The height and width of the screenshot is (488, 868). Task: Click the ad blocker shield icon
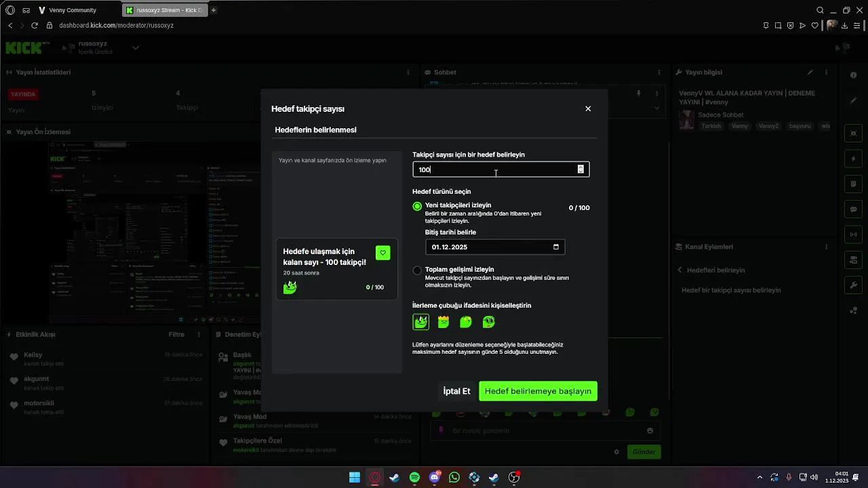(791, 25)
